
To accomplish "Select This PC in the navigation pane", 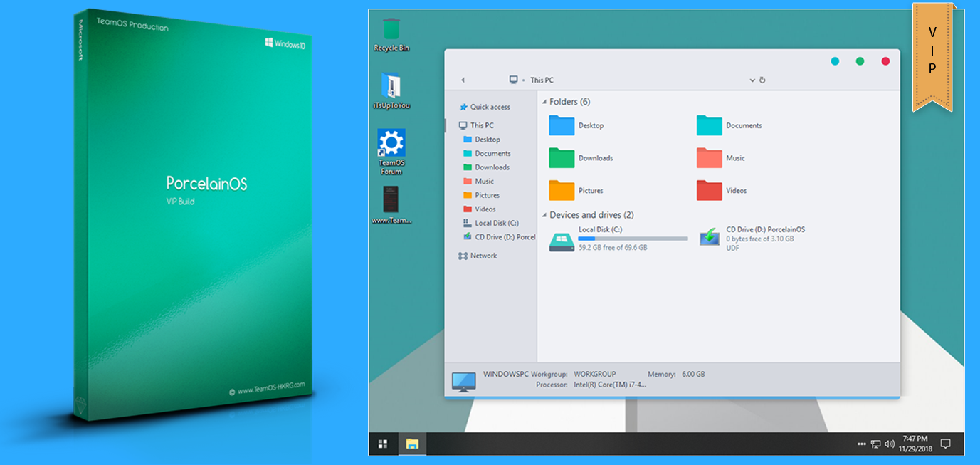I will pos(476,125).
